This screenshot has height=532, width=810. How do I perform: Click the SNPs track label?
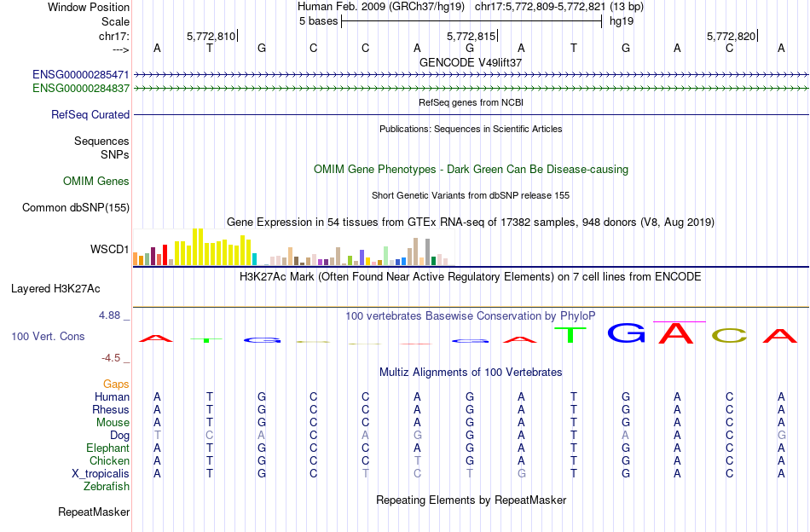pos(115,154)
